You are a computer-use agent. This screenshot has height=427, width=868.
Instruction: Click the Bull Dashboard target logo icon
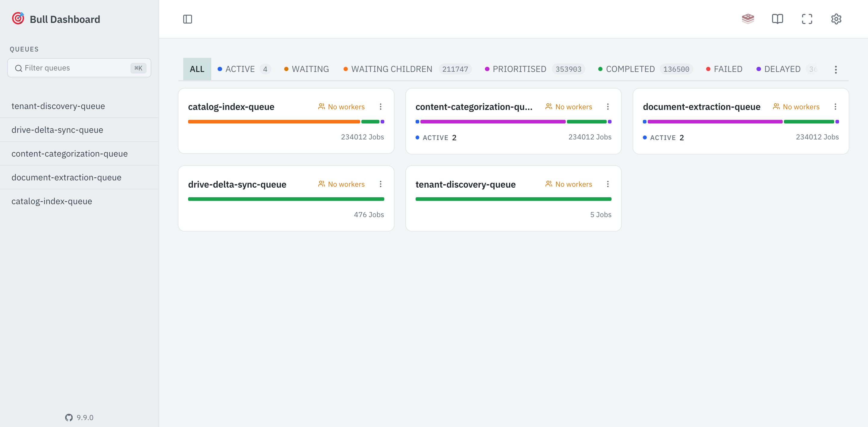(18, 19)
